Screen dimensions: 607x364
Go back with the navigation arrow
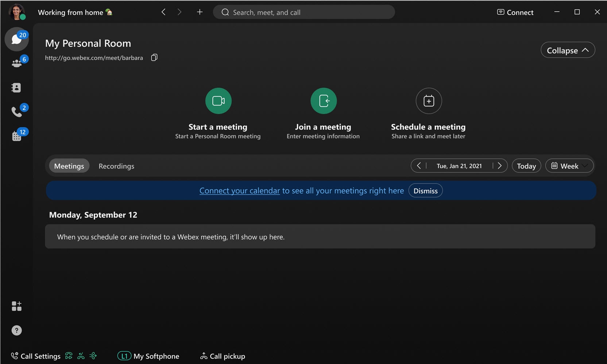(x=163, y=12)
